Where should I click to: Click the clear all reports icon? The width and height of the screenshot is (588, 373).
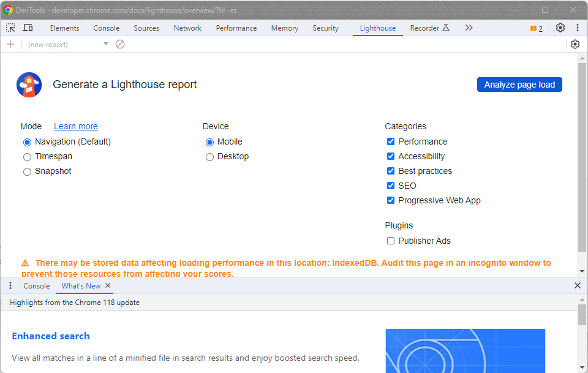click(x=120, y=44)
